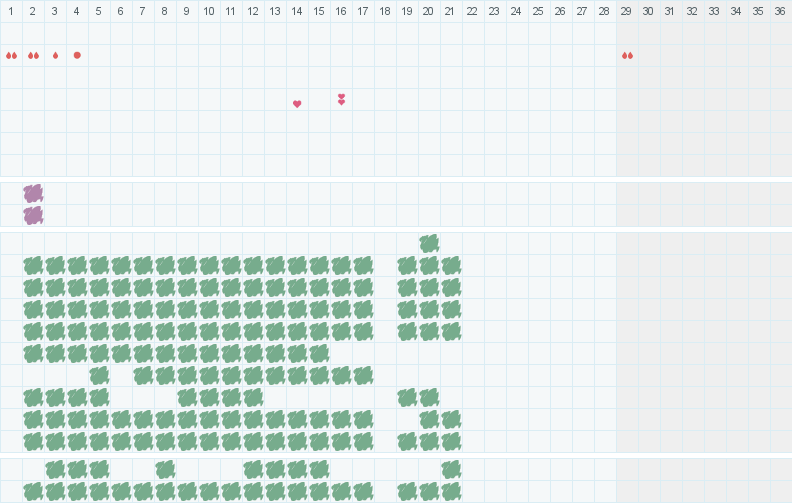Image resolution: width=792 pixels, height=503 pixels.
Task: Select the upper purple scribble mark on day 2
Action: [33, 193]
